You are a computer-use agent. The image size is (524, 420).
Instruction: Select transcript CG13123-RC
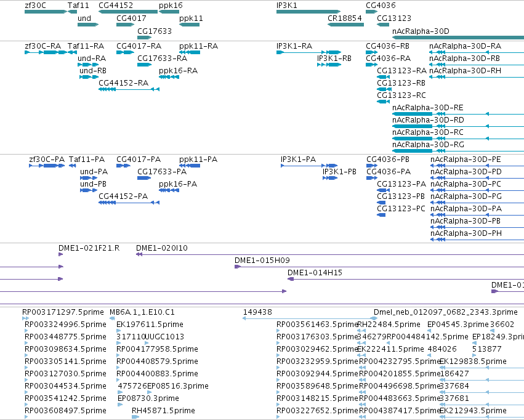coord(384,102)
